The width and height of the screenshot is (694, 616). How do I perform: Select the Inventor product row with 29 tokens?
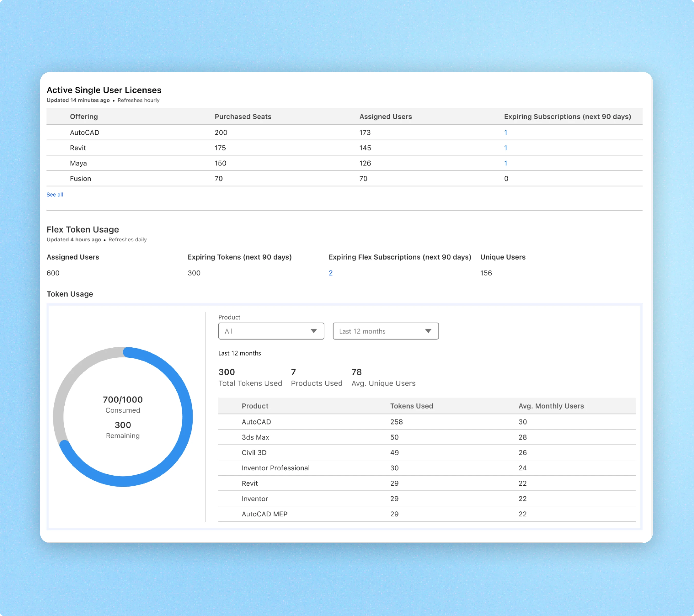pyautogui.click(x=427, y=498)
